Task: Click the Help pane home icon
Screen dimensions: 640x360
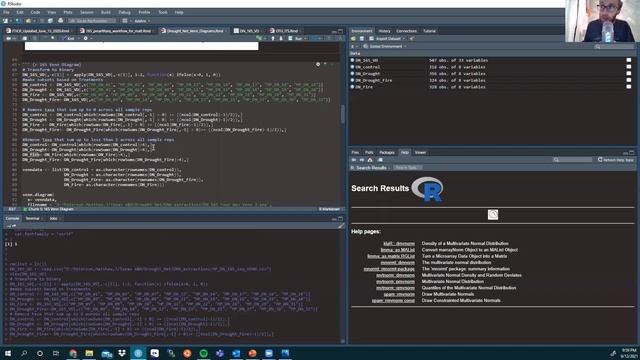Action: [370, 160]
